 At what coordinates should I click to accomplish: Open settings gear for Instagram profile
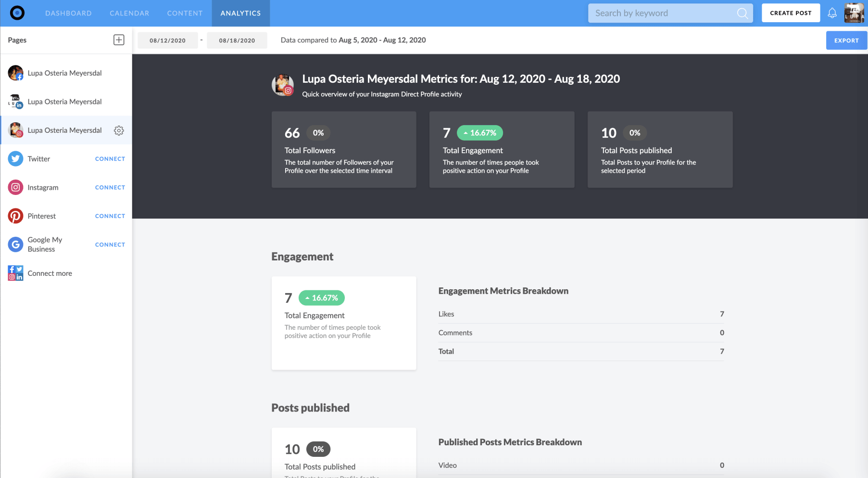[119, 130]
